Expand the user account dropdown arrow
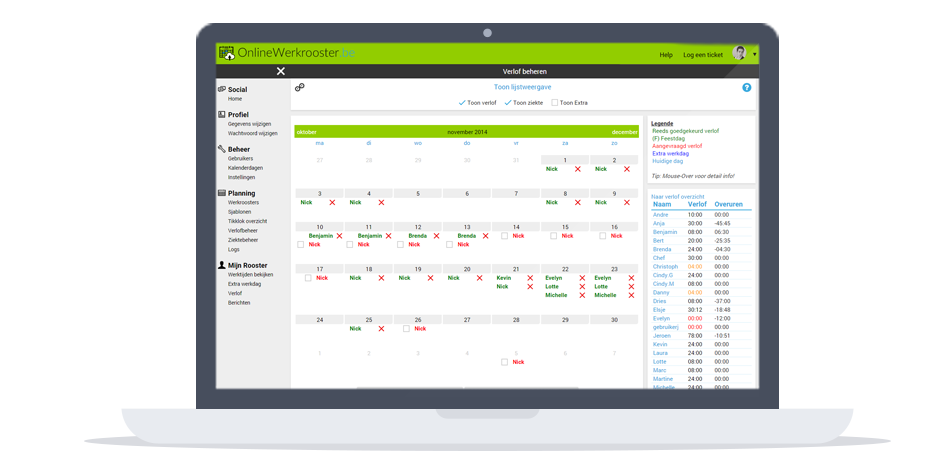This screenshot has width=950, height=454. (x=754, y=54)
